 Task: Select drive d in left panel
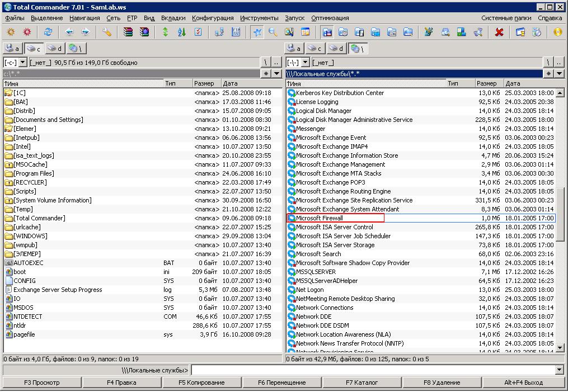pos(55,49)
